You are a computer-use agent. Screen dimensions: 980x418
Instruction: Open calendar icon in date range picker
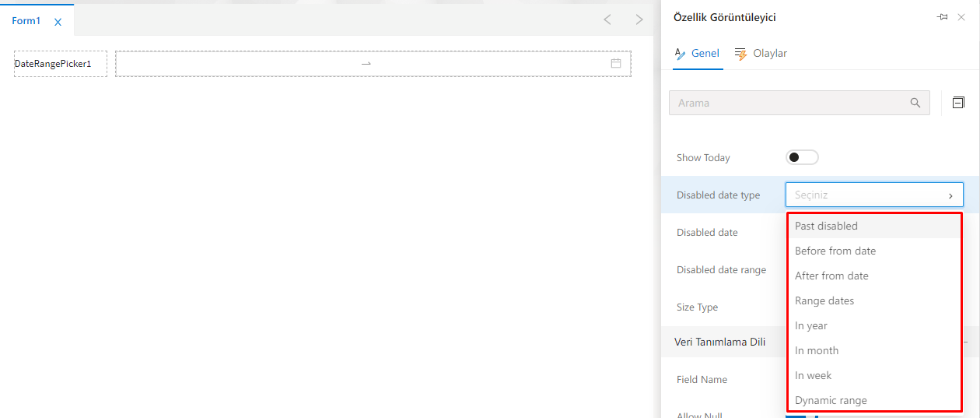(616, 63)
